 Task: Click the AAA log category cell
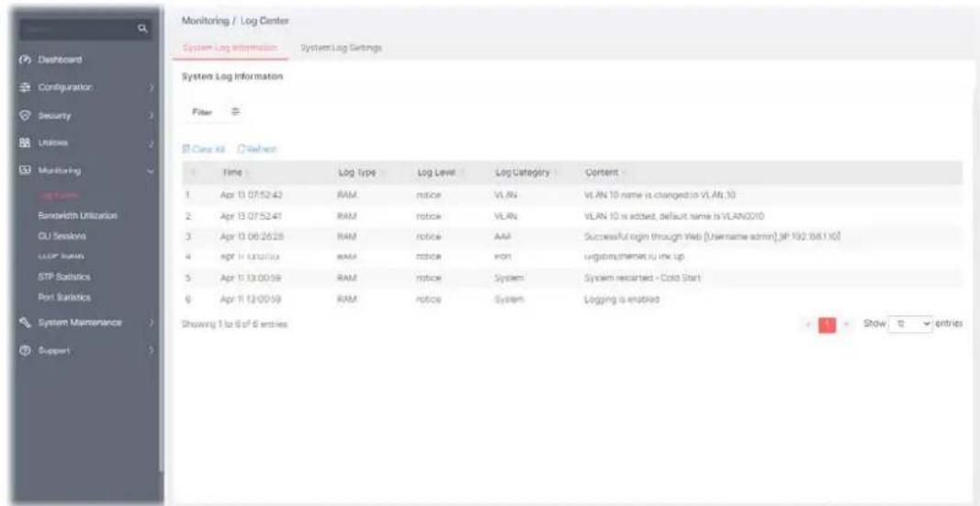[501, 236]
